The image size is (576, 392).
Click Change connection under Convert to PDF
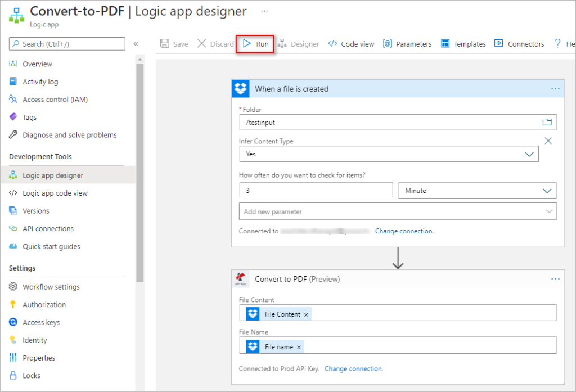point(353,368)
